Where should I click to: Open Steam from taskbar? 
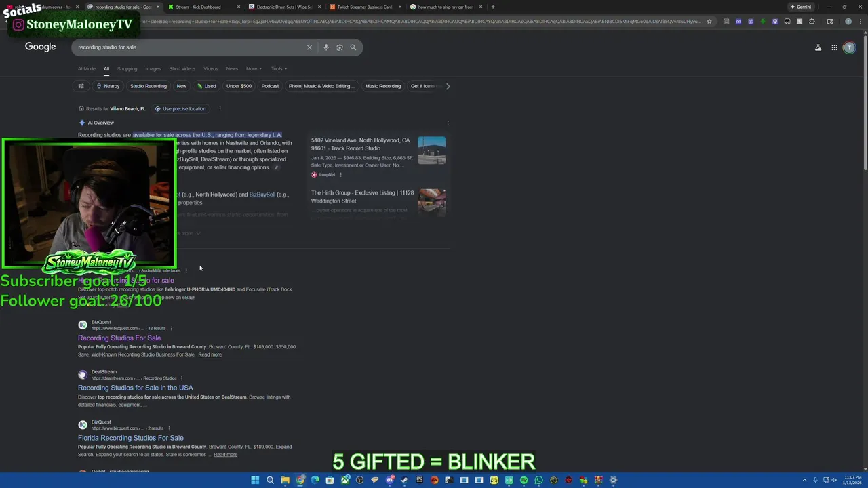point(404,480)
